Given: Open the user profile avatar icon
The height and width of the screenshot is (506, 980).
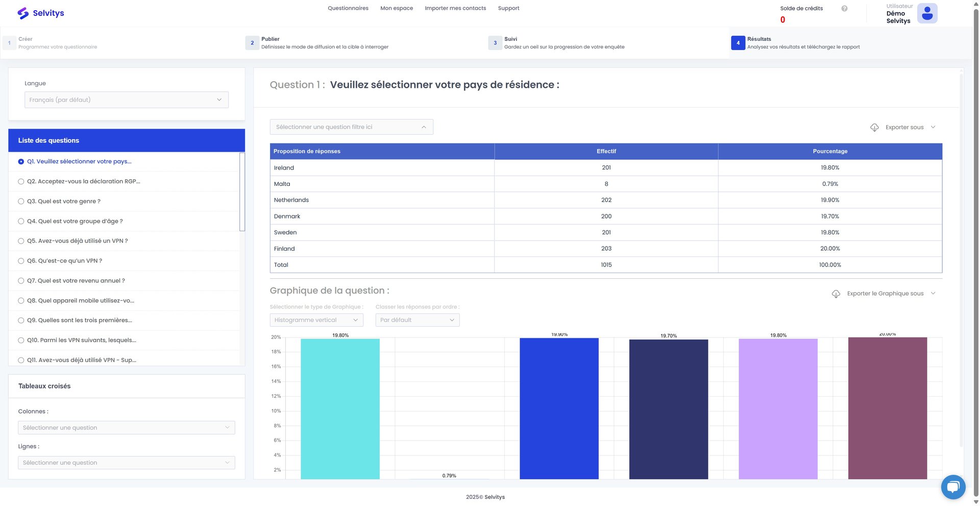Looking at the screenshot, I should pyautogui.click(x=927, y=13).
